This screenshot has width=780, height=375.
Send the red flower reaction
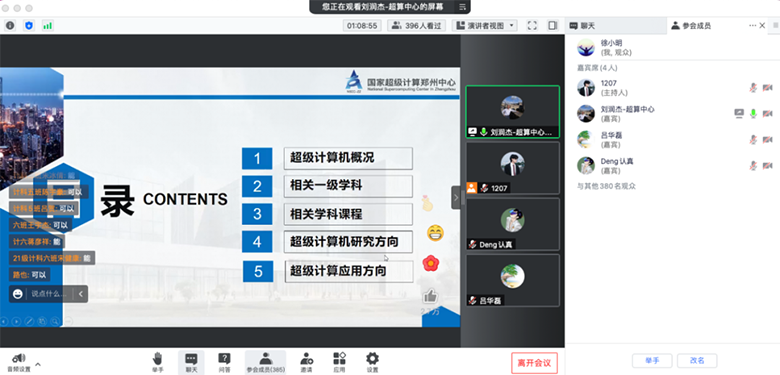pos(431,263)
